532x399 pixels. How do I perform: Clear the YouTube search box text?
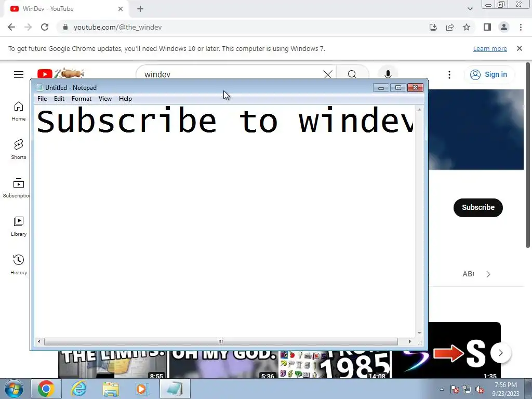[327, 74]
